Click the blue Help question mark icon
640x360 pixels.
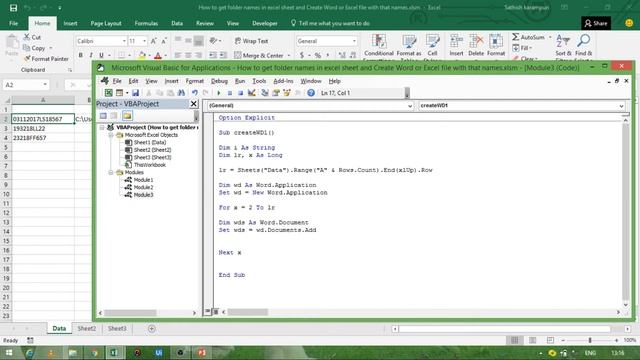click(x=311, y=93)
